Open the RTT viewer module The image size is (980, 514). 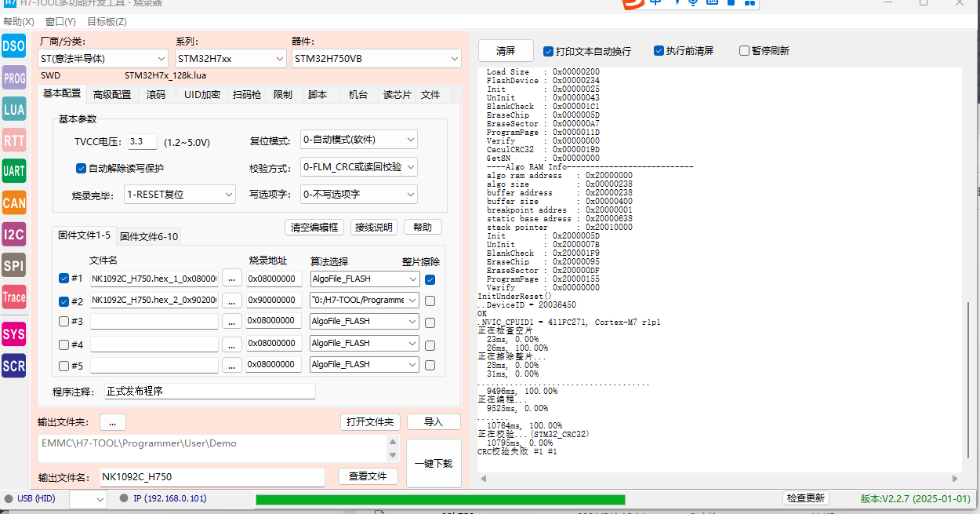point(13,141)
